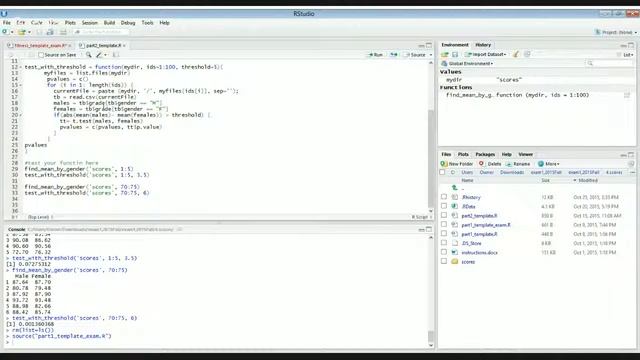Click the scores folder icon in Files
This screenshot has height=360, width=640.
click(455, 262)
